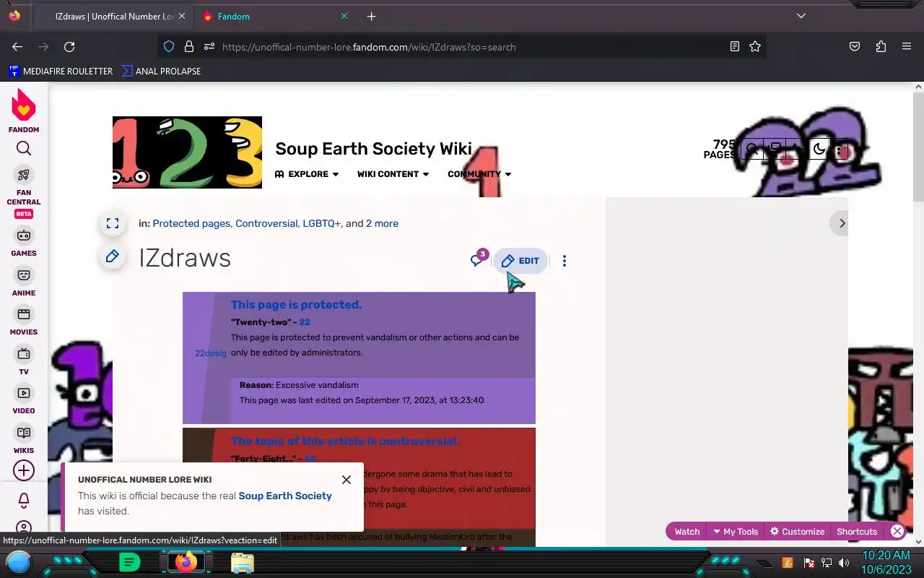Click the wiki header search icon
Viewport: 924px width, 578px height.
pyautogui.click(x=752, y=150)
